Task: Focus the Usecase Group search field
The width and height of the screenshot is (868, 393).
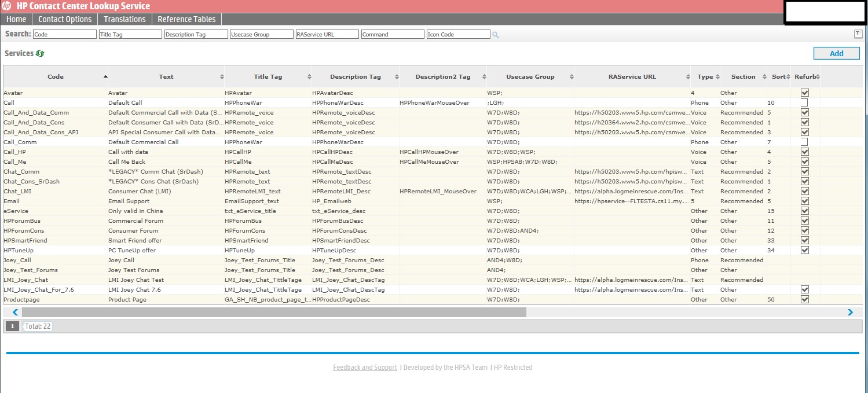Action: pyautogui.click(x=262, y=35)
